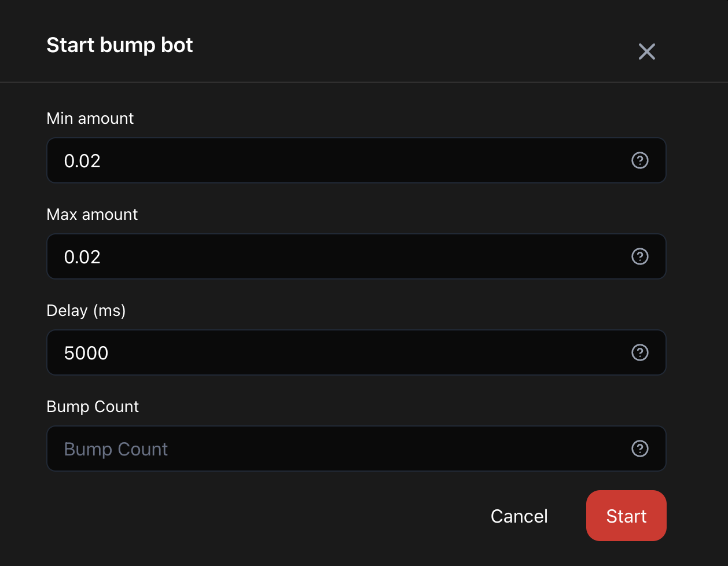Close the Start bump bot dialog

coord(646,52)
